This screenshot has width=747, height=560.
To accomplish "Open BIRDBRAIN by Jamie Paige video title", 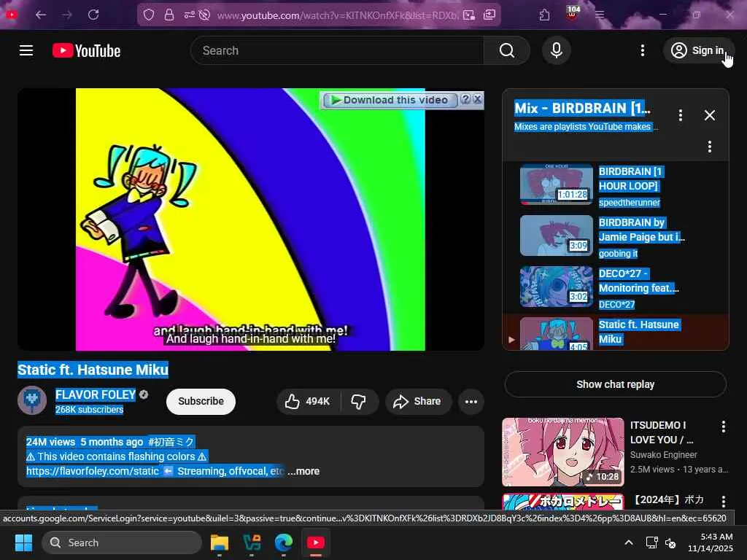I will (641, 230).
